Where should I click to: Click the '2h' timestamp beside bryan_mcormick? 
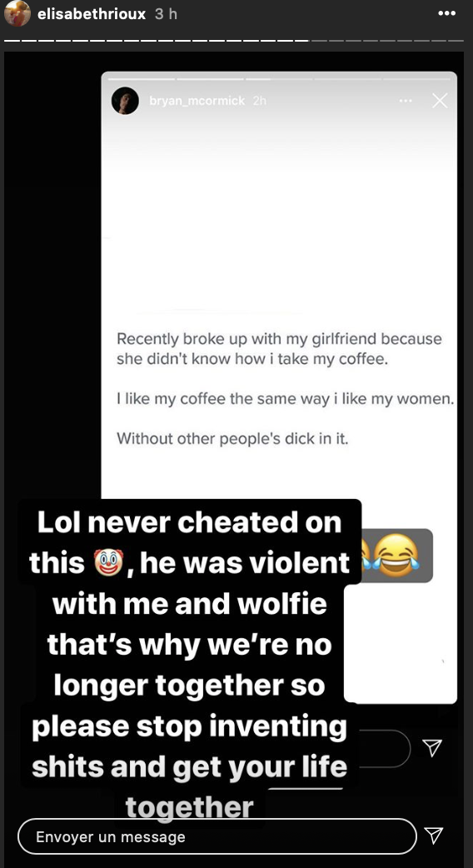[260, 102]
